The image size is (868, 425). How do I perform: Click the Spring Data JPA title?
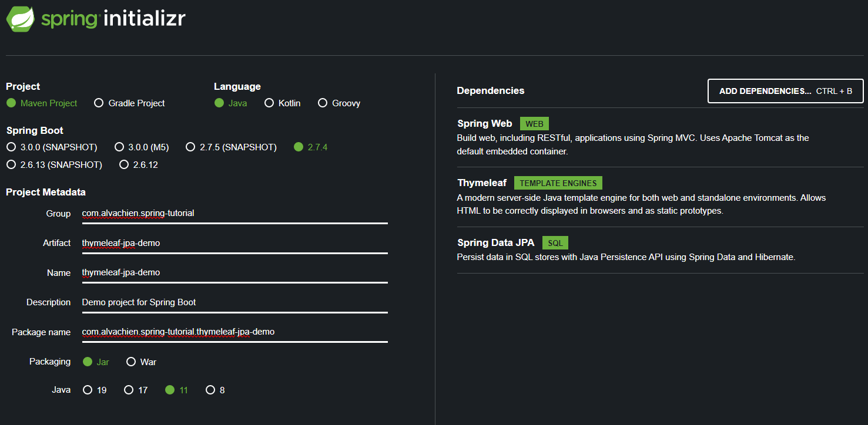coord(497,242)
